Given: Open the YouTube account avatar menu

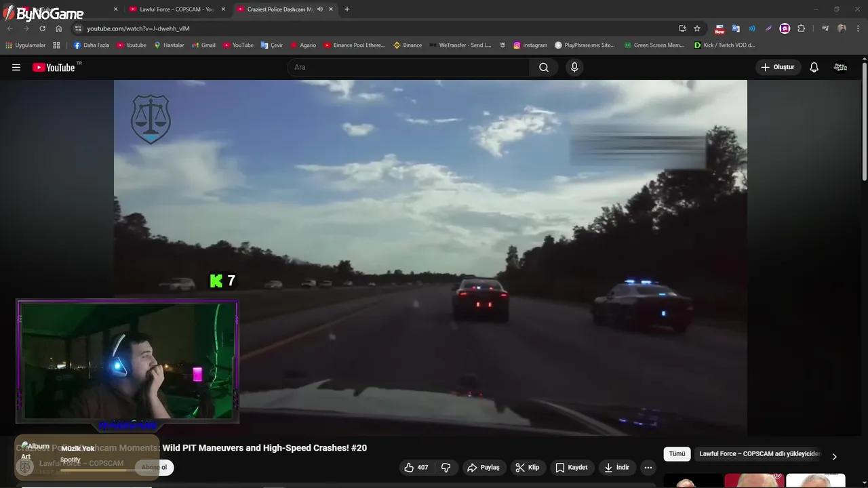Looking at the screenshot, I should click(x=840, y=67).
